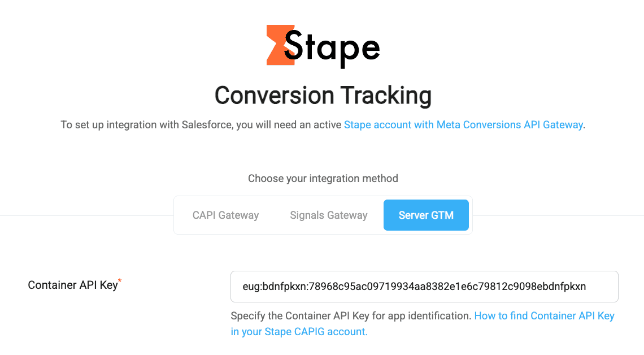
Task: Click the 'Specify the Container API Key' helper text
Action: (350, 316)
